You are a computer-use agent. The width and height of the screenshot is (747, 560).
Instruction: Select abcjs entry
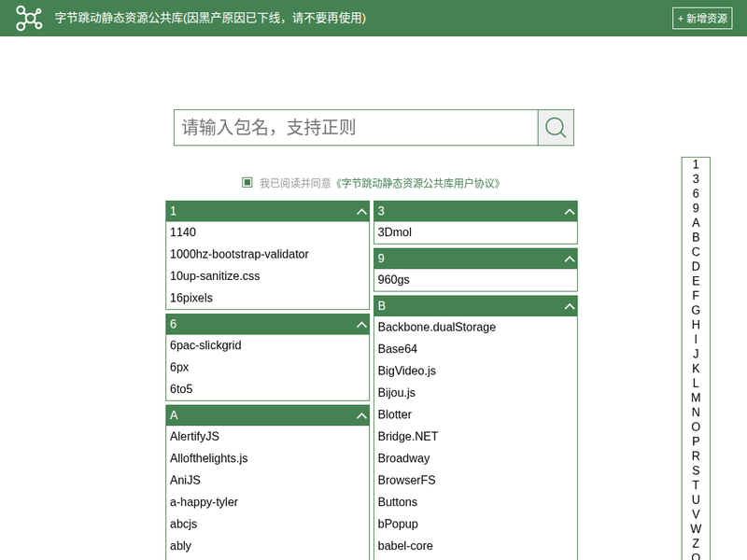click(x=183, y=525)
